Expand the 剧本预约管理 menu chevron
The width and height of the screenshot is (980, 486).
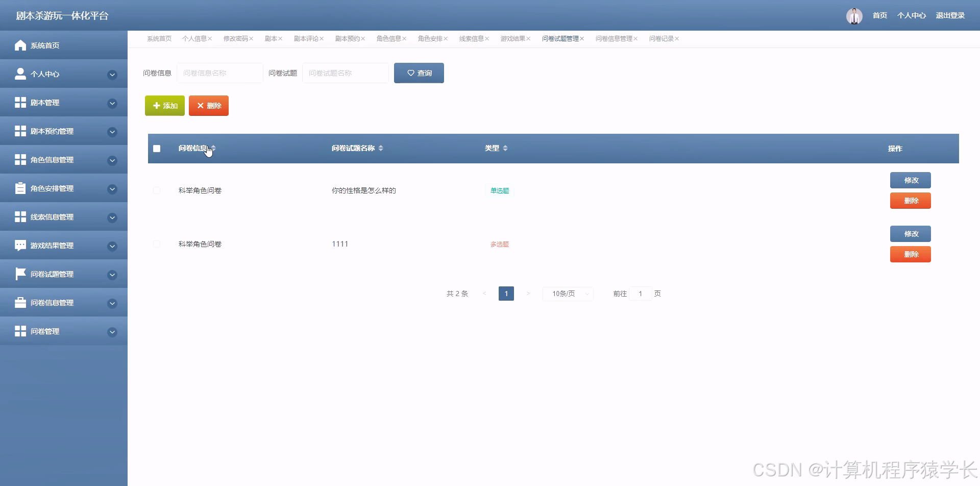[112, 132]
